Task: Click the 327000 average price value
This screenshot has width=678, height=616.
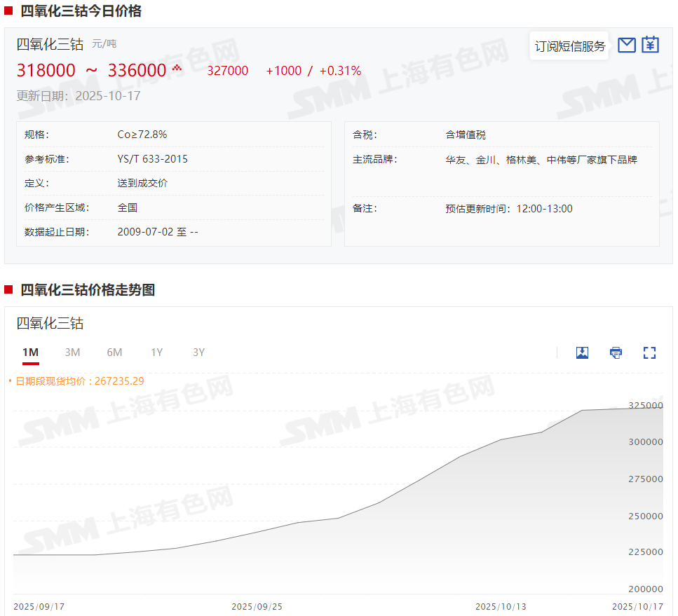Action: (227, 71)
